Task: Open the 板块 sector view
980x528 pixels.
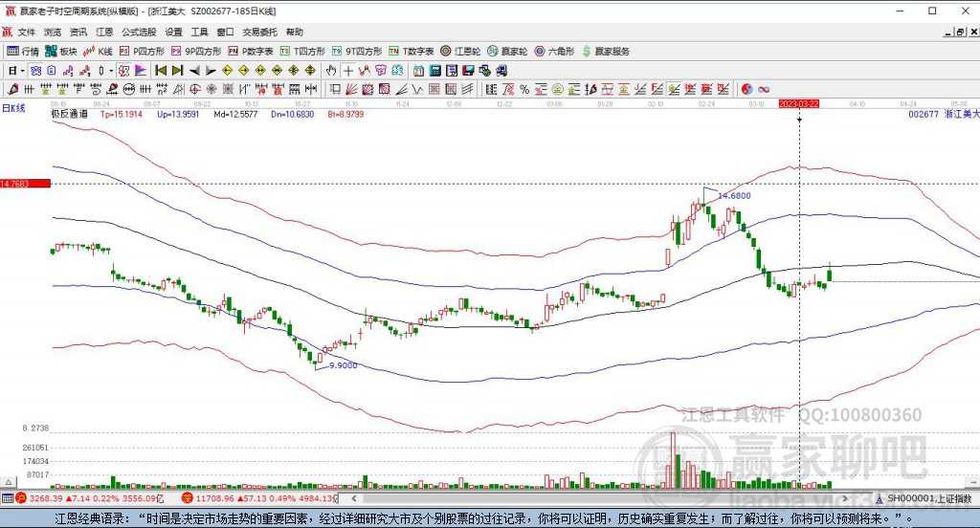Action: (x=61, y=52)
